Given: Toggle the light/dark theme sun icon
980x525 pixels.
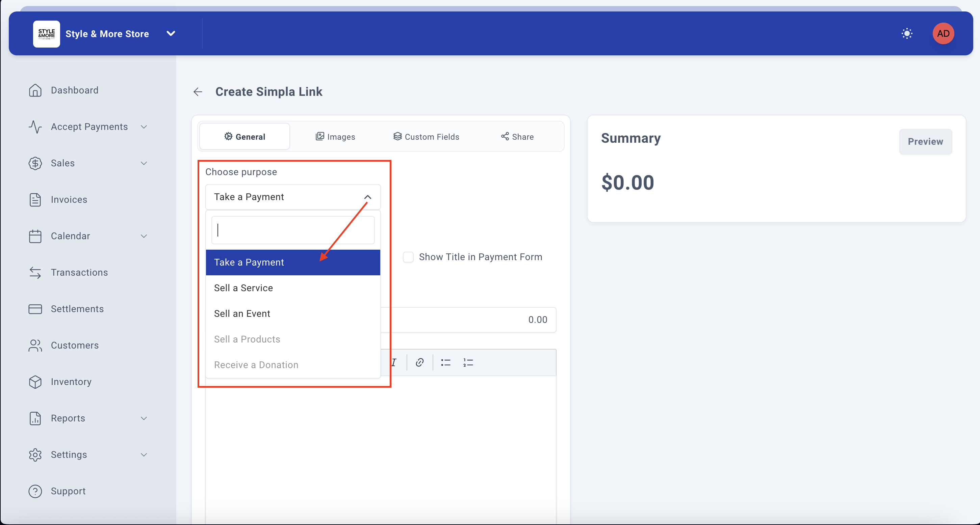Looking at the screenshot, I should pyautogui.click(x=907, y=33).
